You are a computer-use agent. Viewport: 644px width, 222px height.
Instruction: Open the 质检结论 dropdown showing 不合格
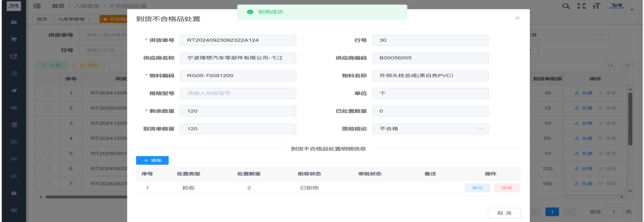point(430,129)
